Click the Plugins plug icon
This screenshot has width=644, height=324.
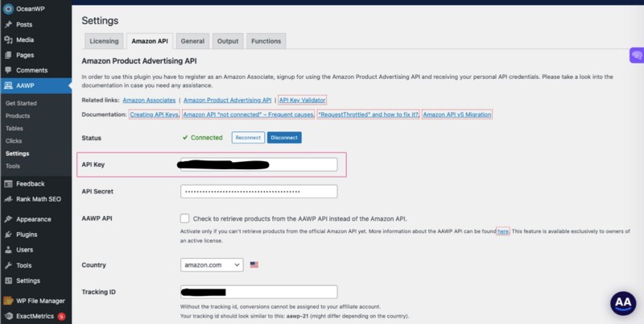tap(8, 235)
